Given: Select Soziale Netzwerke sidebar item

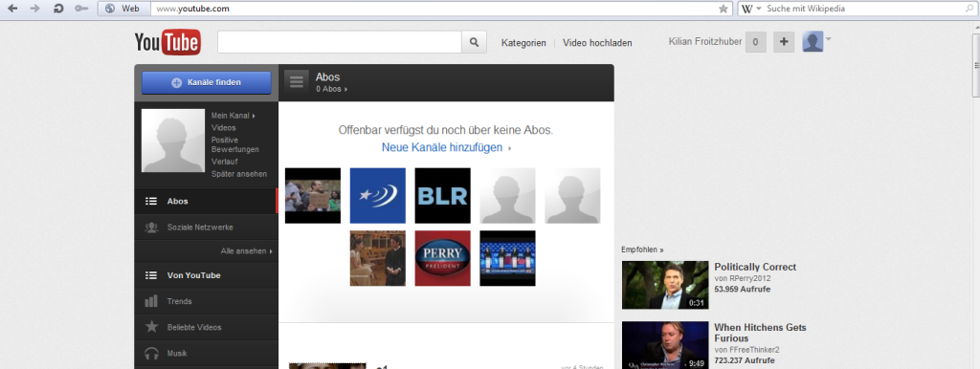Looking at the screenshot, I should pos(207,228).
